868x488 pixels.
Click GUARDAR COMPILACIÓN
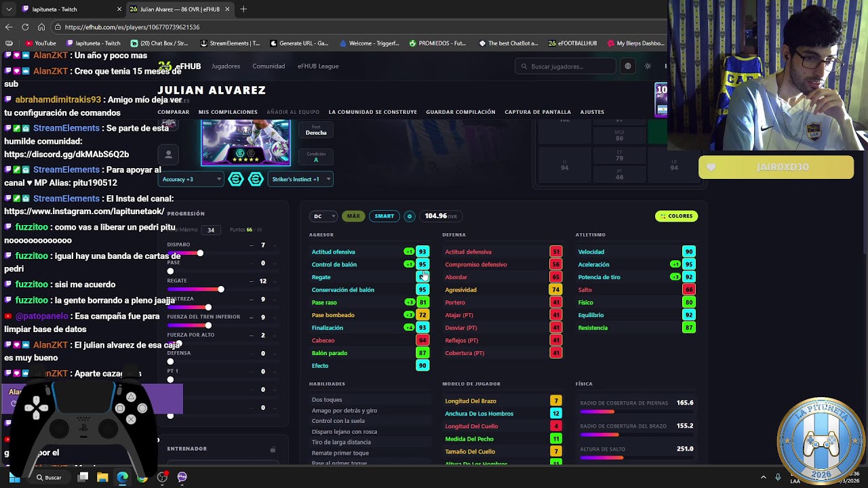460,112
